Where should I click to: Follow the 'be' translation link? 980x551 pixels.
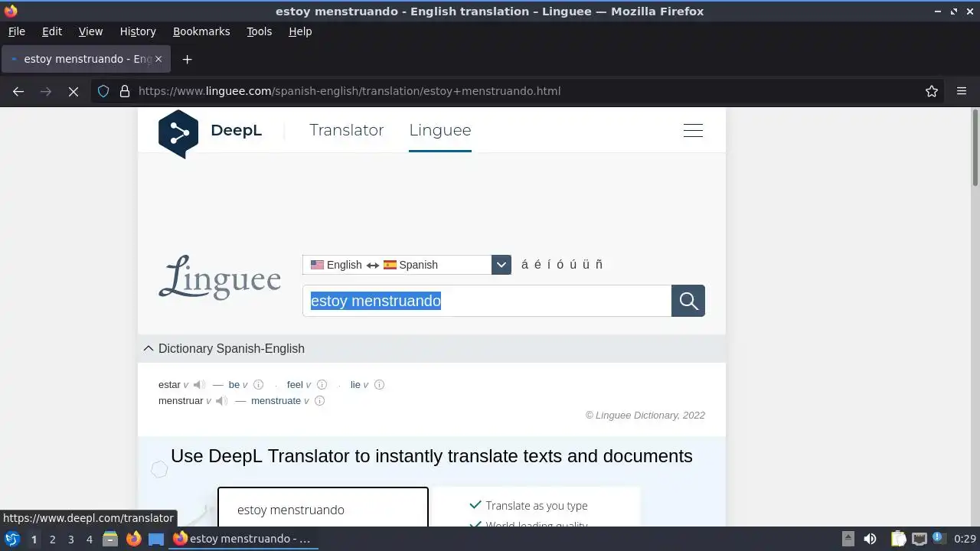[x=234, y=385]
